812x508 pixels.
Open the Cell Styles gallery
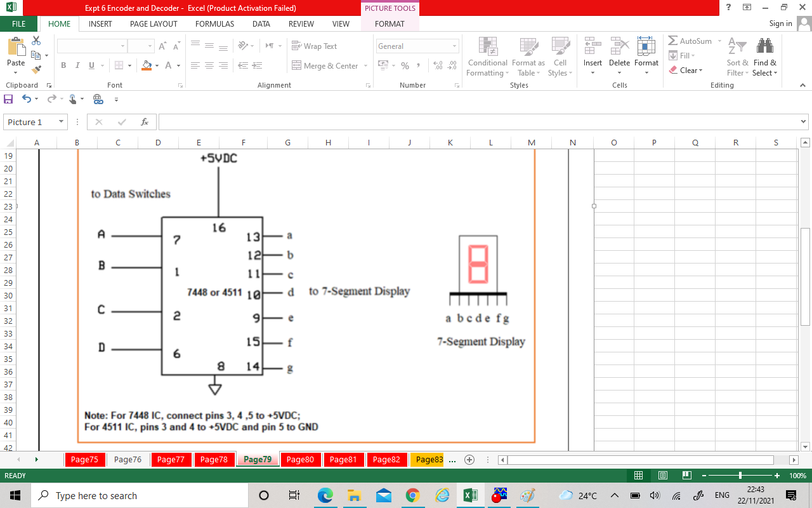pos(560,57)
